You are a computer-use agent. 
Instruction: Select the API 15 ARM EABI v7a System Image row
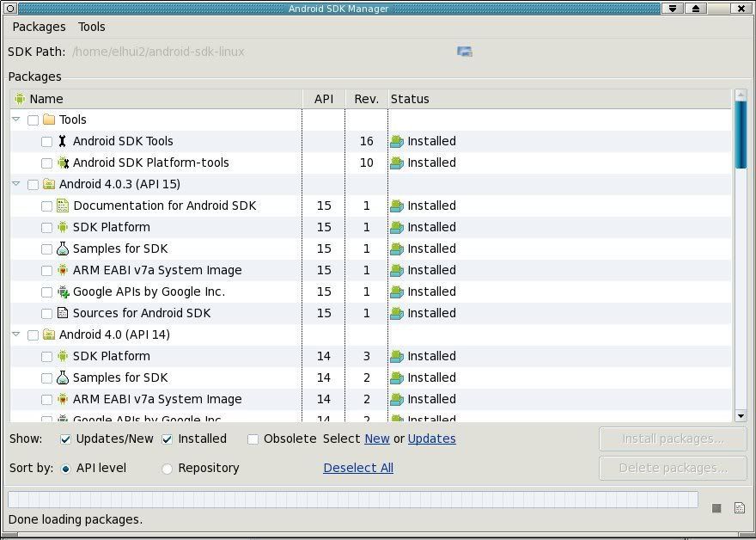370,270
